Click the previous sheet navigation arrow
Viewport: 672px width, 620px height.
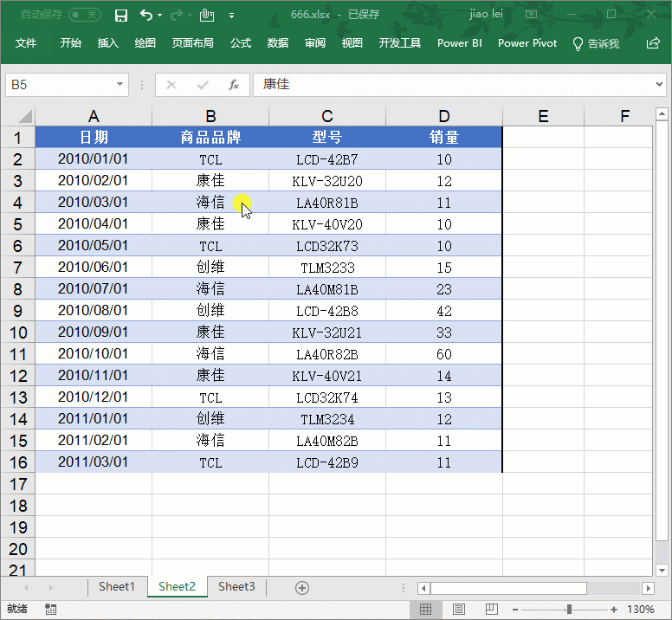tap(27, 587)
